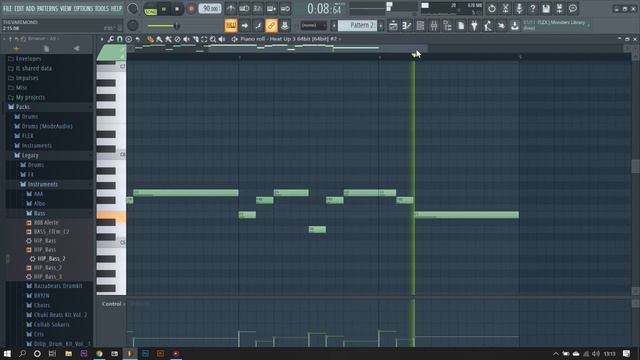640x360 pixels.
Task: Click the red Record button
Action: pos(191,9)
